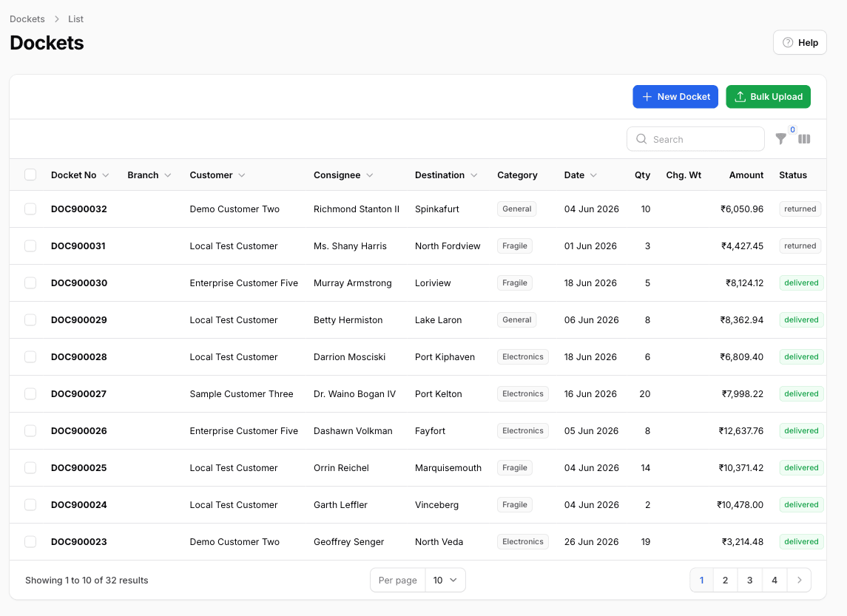Screen dimensions: 847x616
Task: Click returned status badge for DOC900032
Action: (x=800, y=209)
